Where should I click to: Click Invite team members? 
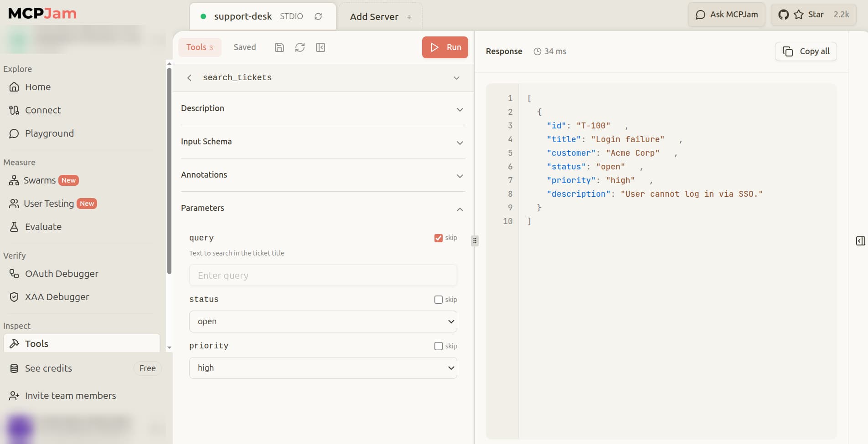pyautogui.click(x=63, y=396)
